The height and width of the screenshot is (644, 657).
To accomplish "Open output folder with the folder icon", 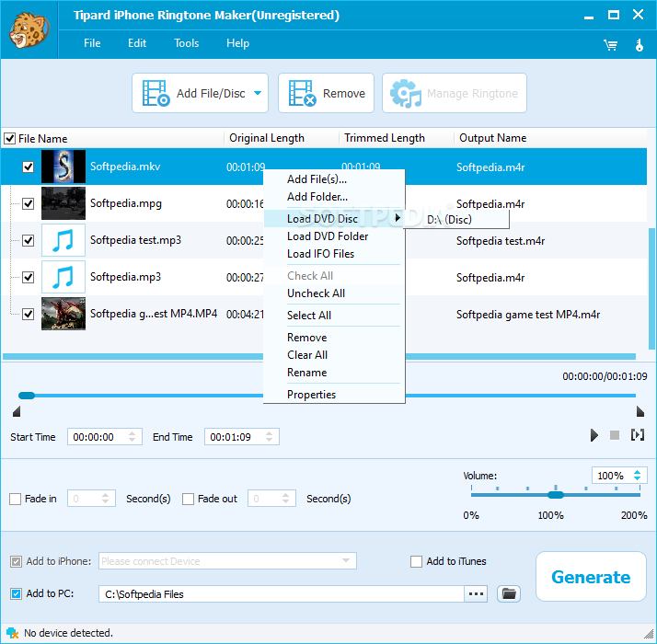I will coord(509,593).
